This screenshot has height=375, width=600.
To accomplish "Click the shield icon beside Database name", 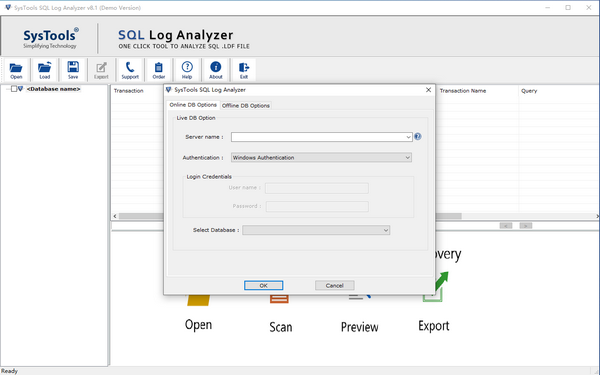I will (x=21, y=89).
